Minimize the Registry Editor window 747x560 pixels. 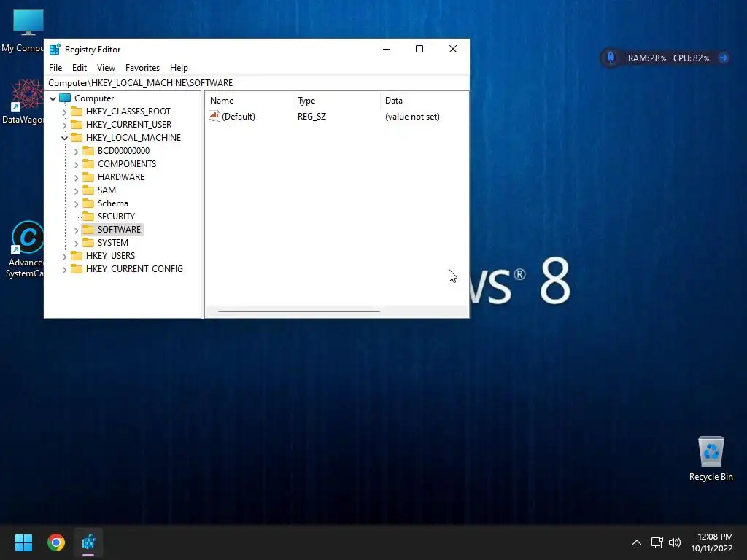click(x=387, y=49)
